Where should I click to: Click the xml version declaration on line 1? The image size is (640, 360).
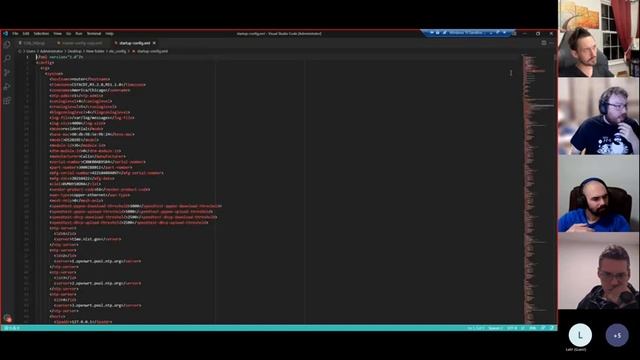tap(60, 57)
